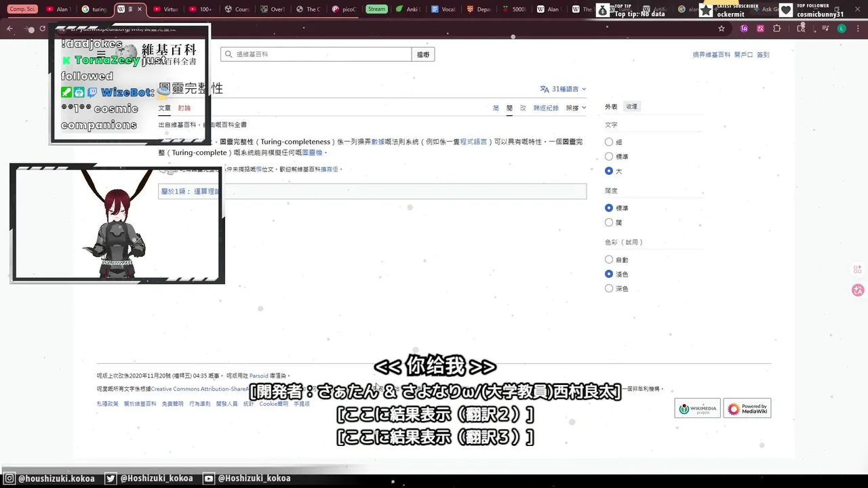Select the 標準 width option
Image resolution: width=868 pixels, height=488 pixels.
click(x=609, y=208)
